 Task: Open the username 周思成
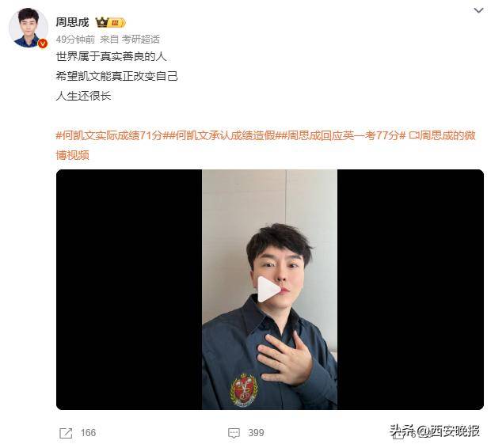(72, 22)
